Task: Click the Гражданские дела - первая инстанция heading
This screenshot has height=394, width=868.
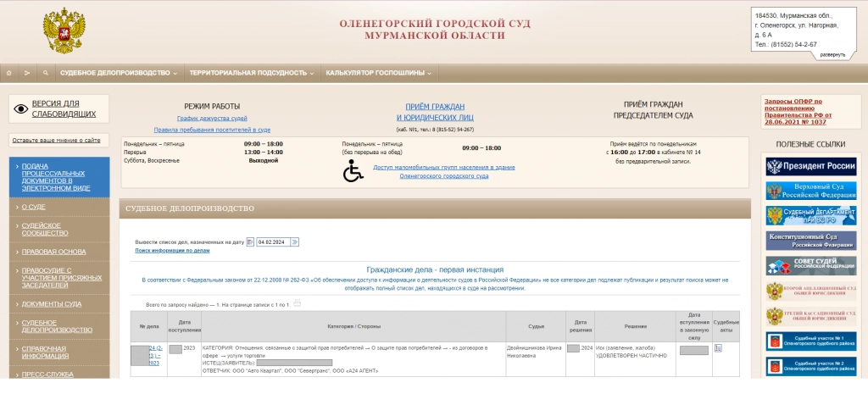Action: (435, 270)
